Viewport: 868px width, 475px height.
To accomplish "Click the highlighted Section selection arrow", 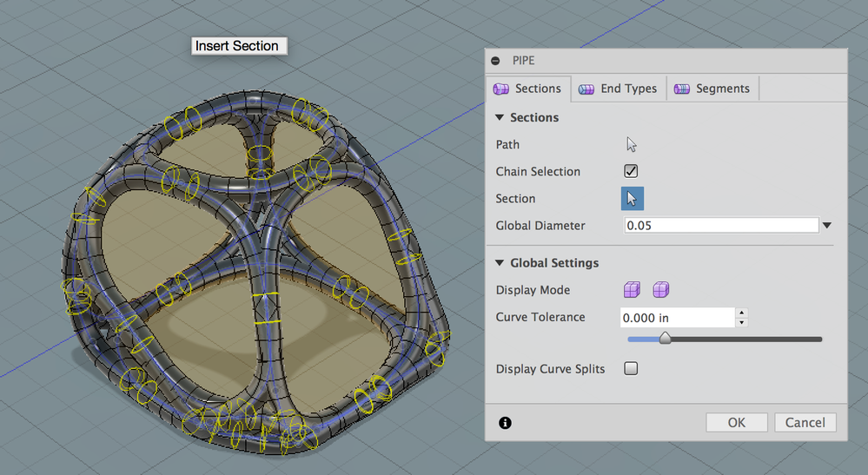I will click(x=632, y=199).
